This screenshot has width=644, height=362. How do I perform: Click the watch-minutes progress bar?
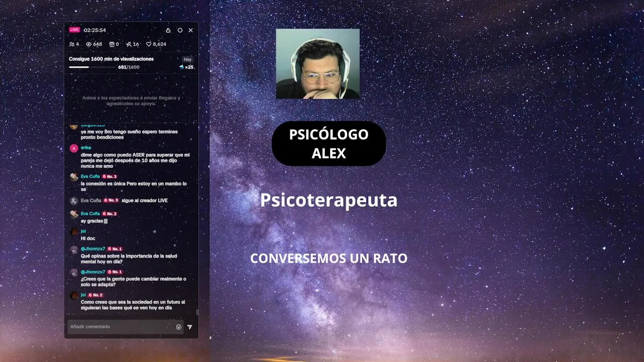92,67
